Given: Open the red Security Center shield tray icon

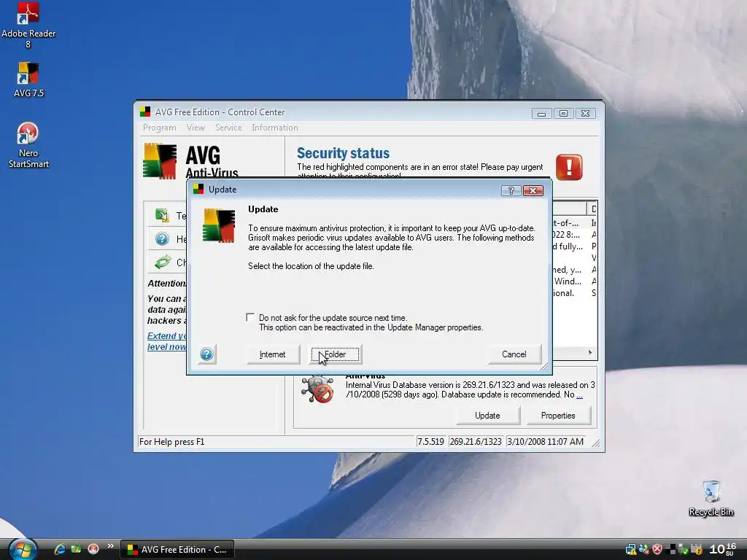Looking at the screenshot, I should (x=657, y=550).
